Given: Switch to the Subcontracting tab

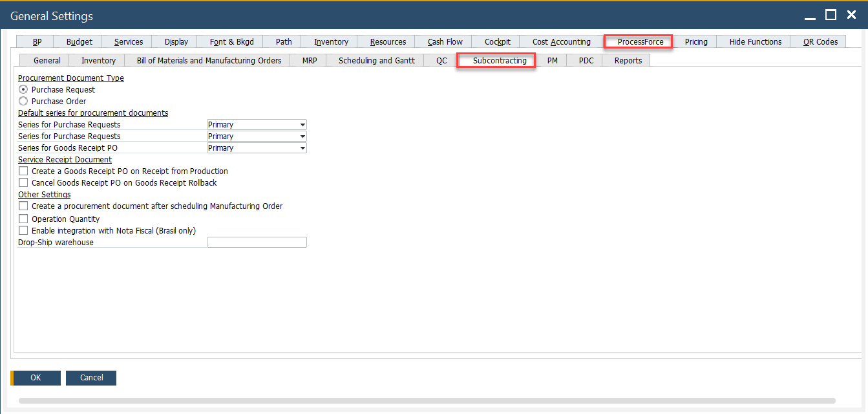Looking at the screenshot, I should 496,60.
